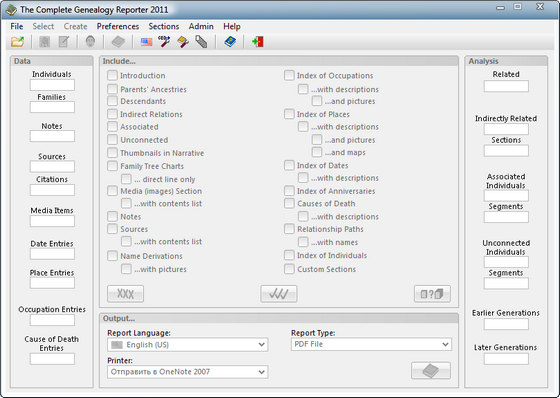Click the greyed person face toolbar icon
The width and height of the screenshot is (560, 398).
(90, 42)
